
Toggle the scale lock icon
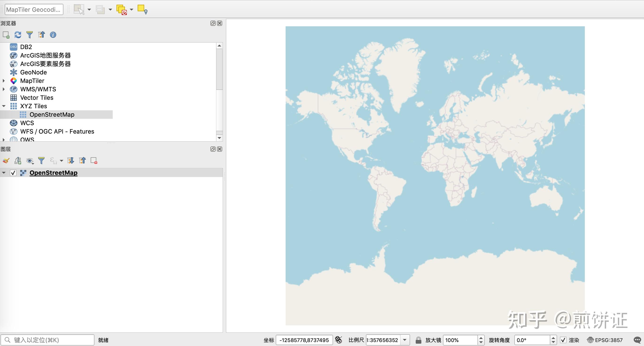click(418, 340)
